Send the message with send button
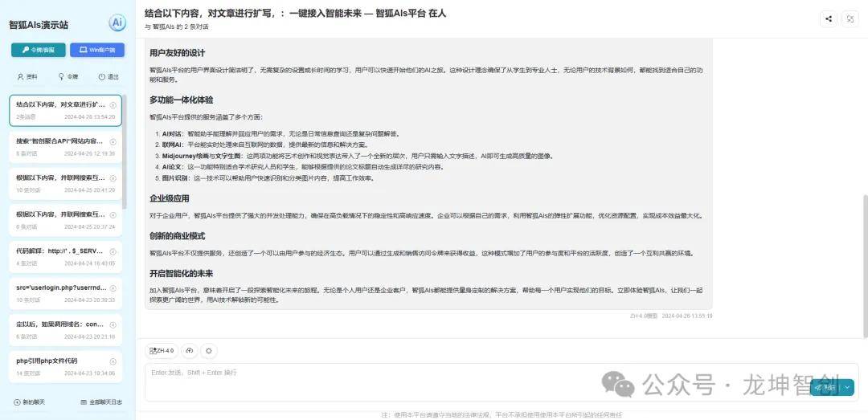Image resolution: width=868 pixels, height=420 pixels. point(825,387)
